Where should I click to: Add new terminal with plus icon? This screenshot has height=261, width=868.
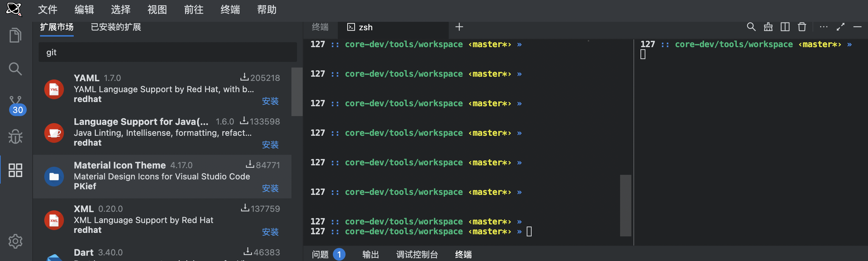459,27
